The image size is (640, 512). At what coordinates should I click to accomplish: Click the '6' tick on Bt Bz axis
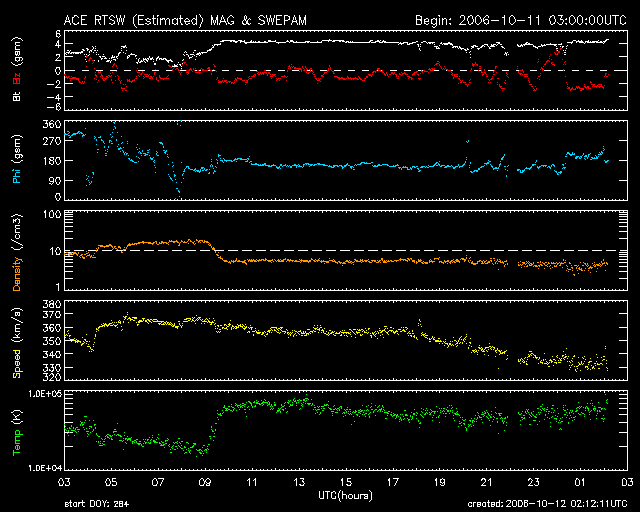point(58,33)
